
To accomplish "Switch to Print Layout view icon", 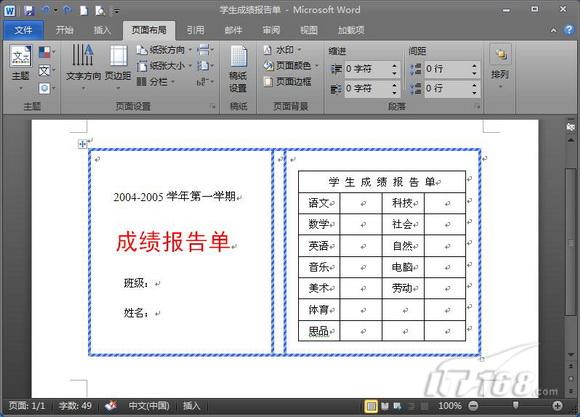I will pyautogui.click(x=371, y=406).
